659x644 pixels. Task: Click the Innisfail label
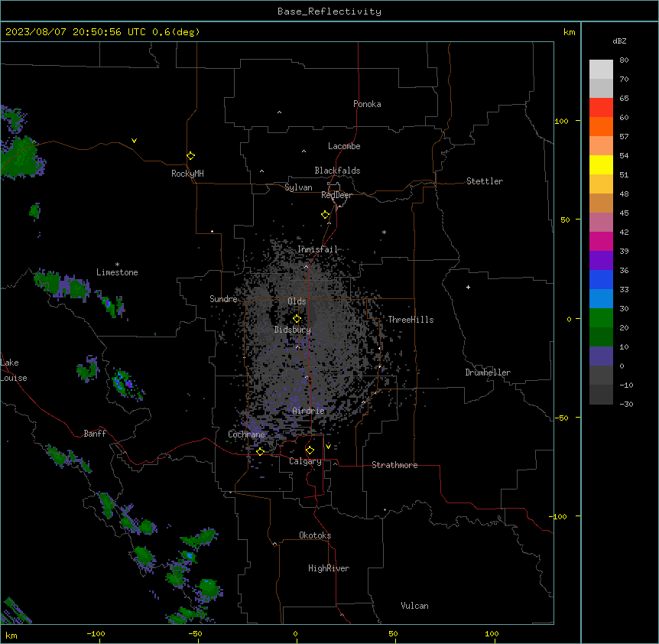point(318,249)
